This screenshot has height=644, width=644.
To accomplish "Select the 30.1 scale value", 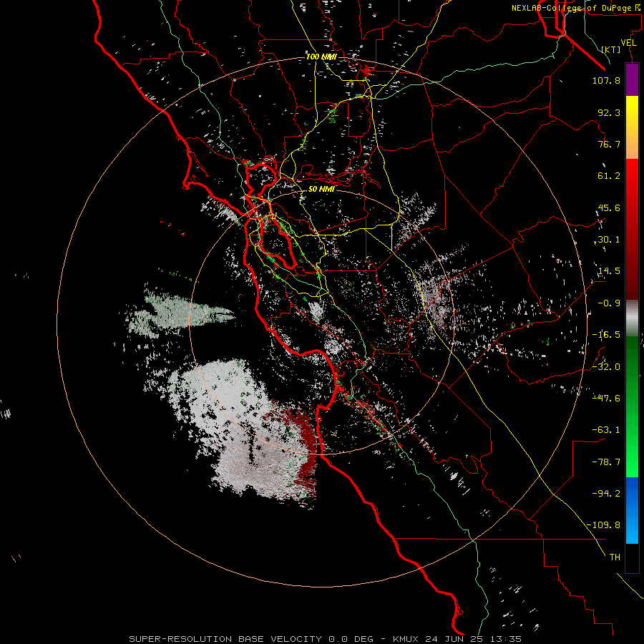I will point(609,239).
